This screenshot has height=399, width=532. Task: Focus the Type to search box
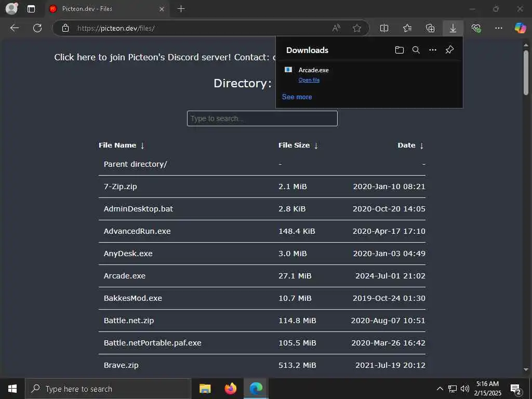click(262, 118)
